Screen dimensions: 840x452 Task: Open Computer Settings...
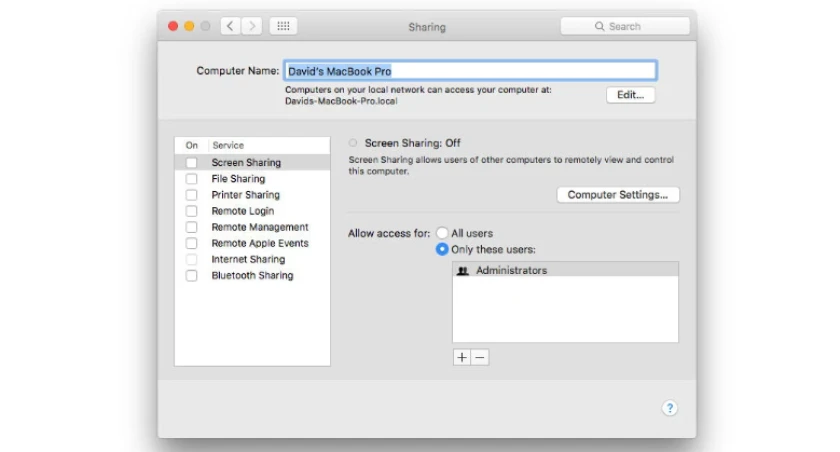point(618,195)
